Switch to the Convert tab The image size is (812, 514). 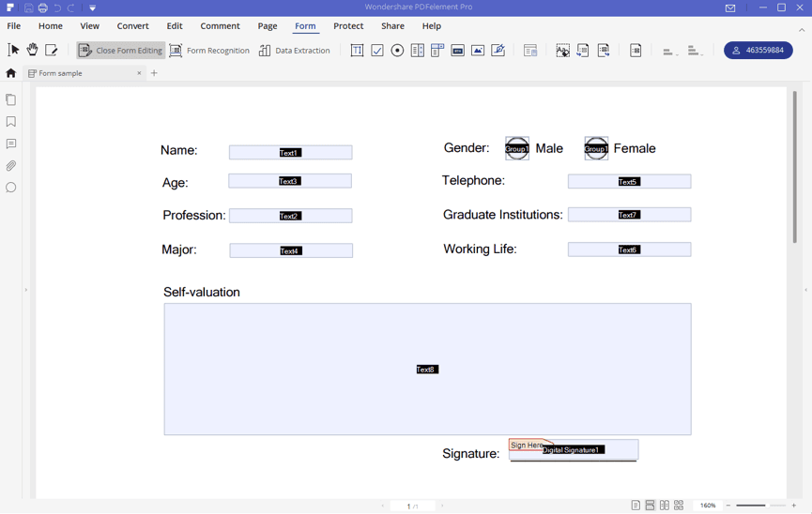pyautogui.click(x=132, y=26)
